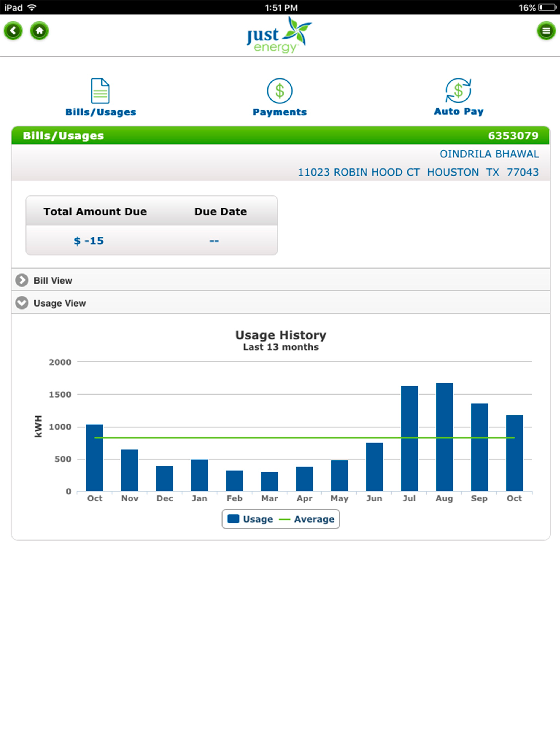Image resolution: width=560 pixels, height=747 pixels.
Task: Tap the Wi-Fi icon in status bar
Action: pos(32,7)
